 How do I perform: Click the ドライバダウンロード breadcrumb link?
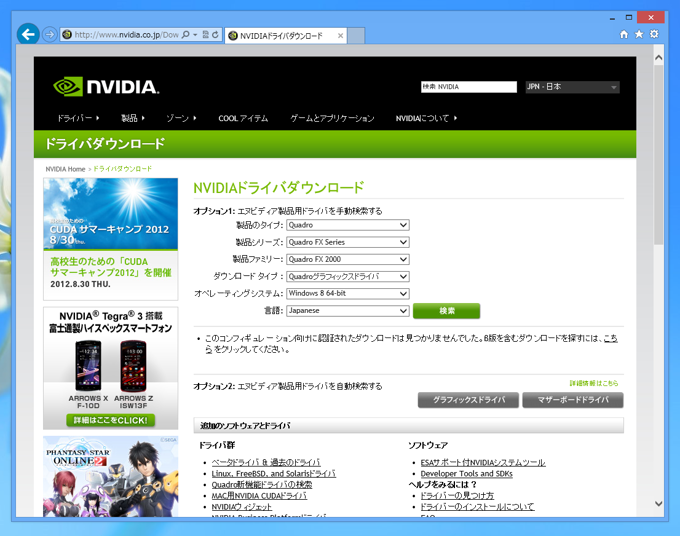coord(122,169)
